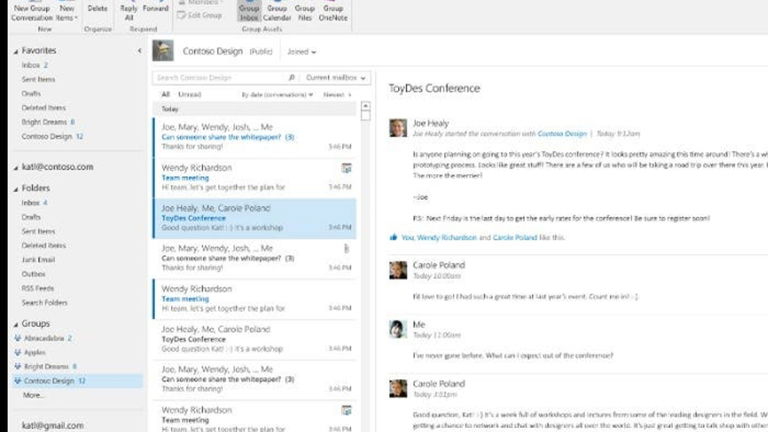
Task: Click the Today group header
Action: coord(255,109)
